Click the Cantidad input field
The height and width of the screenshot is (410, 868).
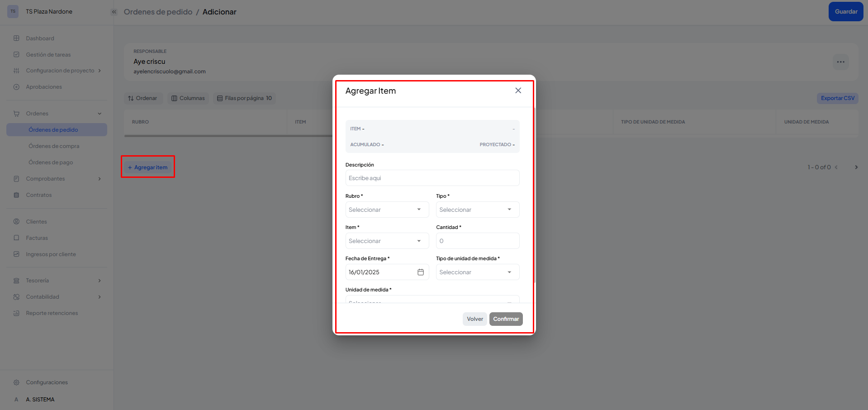(477, 241)
